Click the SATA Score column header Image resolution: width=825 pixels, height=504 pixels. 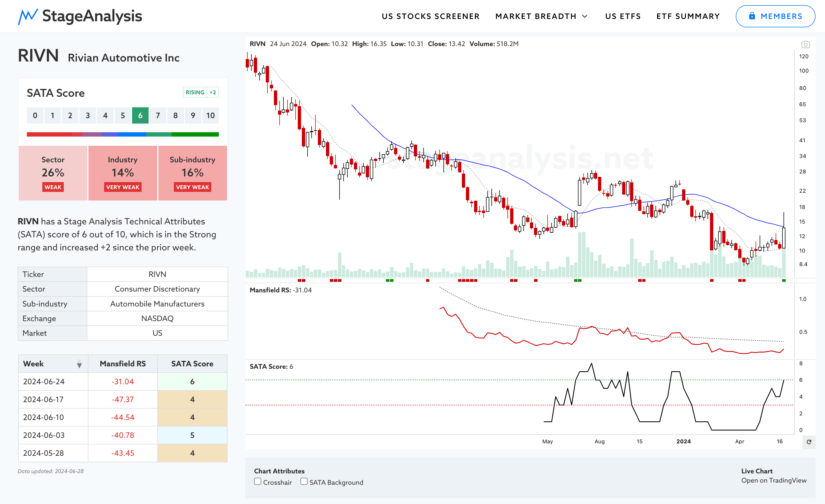(x=192, y=364)
